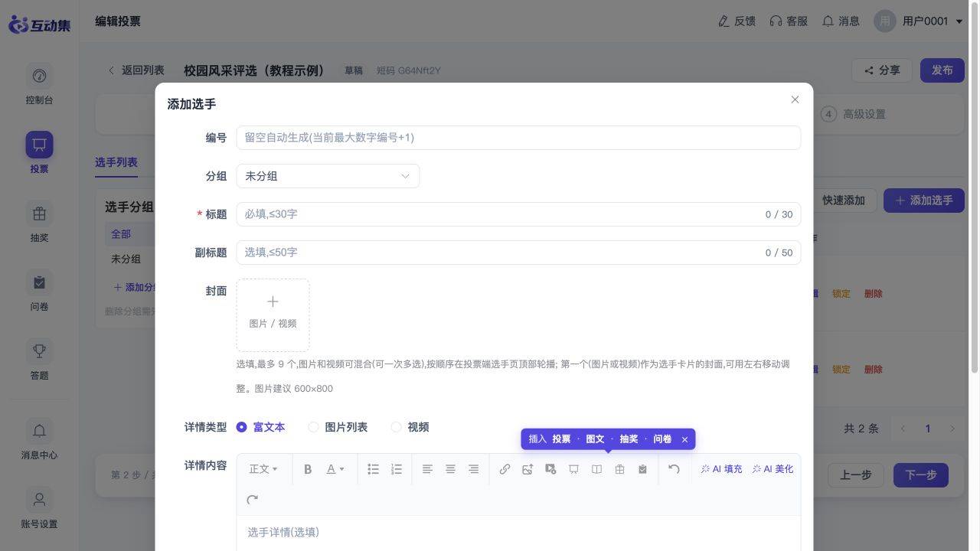This screenshot has height=551, width=980.
Task: Expand the 用户0001 account menu
Action: tap(919, 21)
